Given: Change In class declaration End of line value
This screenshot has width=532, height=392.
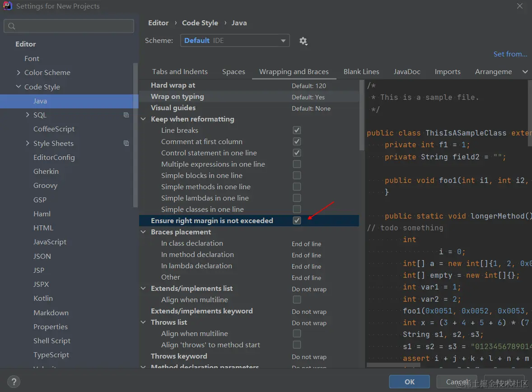Looking at the screenshot, I should [306, 244].
